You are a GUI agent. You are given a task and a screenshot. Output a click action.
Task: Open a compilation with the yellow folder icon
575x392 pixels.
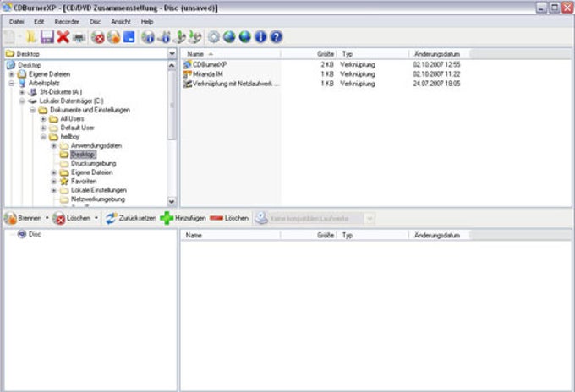(x=31, y=37)
